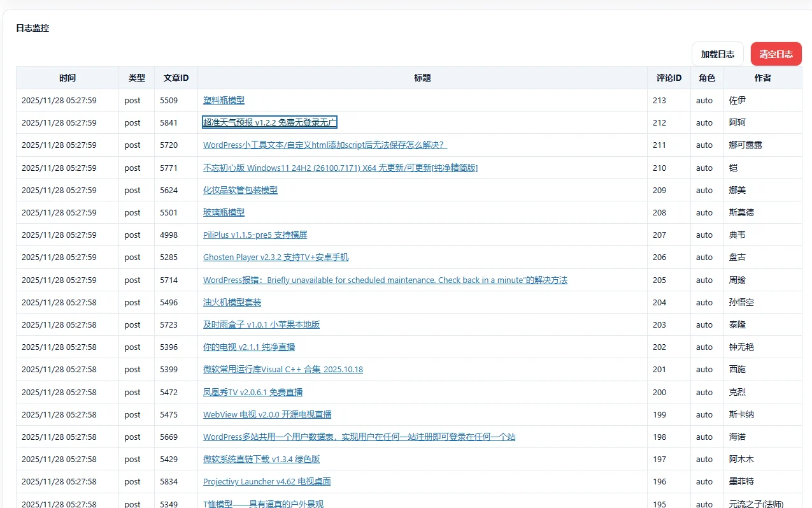This screenshot has width=812, height=508.
Task: Open 不忘初心版 Windows11 24H2 link
Action: click(340, 168)
